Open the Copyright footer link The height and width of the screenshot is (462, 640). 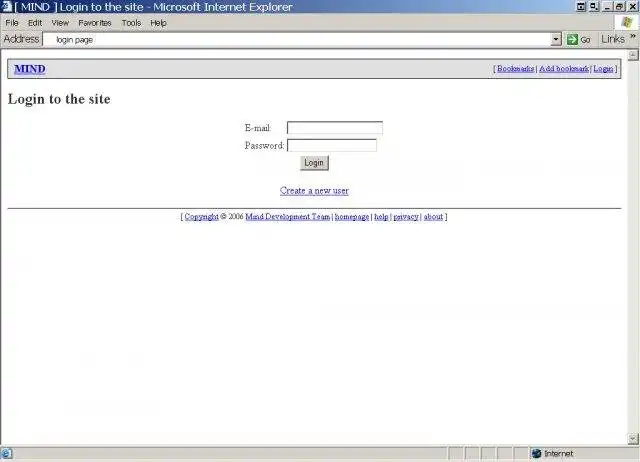click(201, 217)
